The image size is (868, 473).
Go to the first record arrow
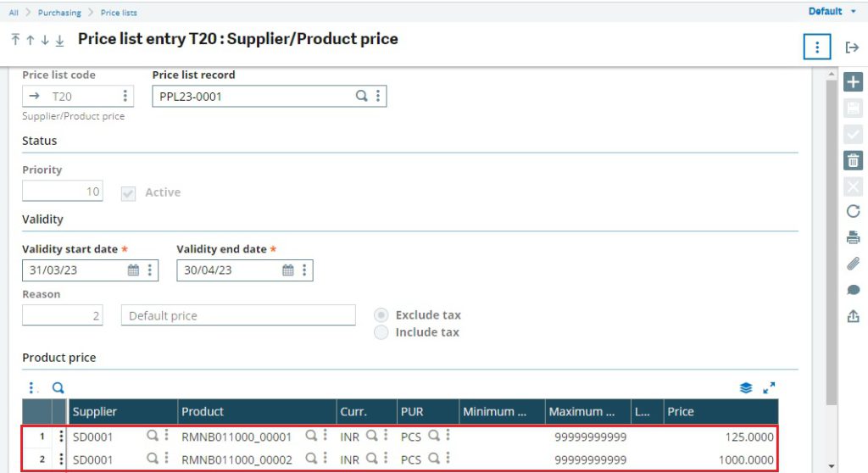[15, 39]
